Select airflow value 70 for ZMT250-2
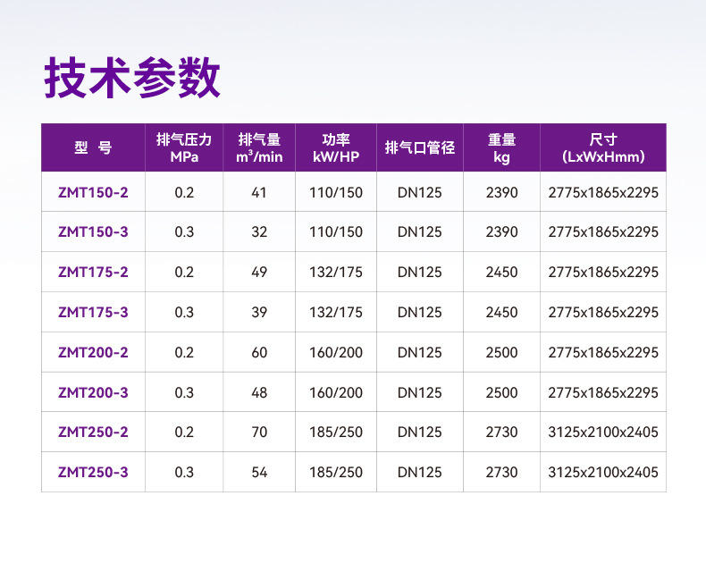Viewport: 706px width, 588px height. 259,432
